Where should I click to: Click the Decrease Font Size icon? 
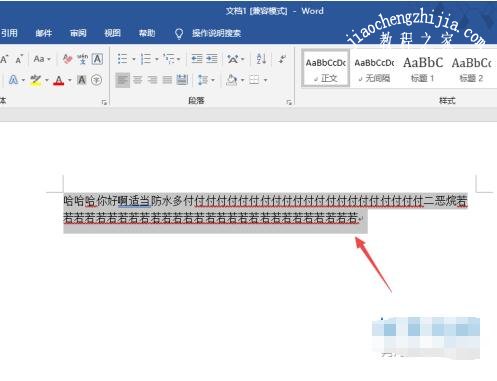pyautogui.click(x=19, y=59)
